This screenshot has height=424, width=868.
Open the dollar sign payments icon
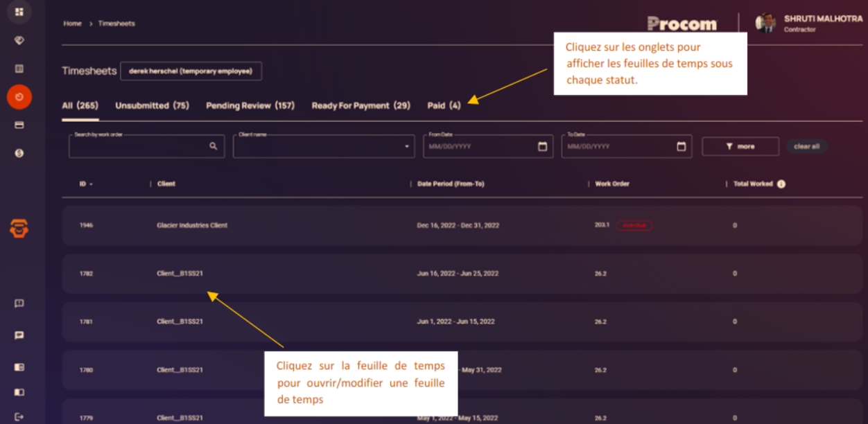click(x=19, y=153)
